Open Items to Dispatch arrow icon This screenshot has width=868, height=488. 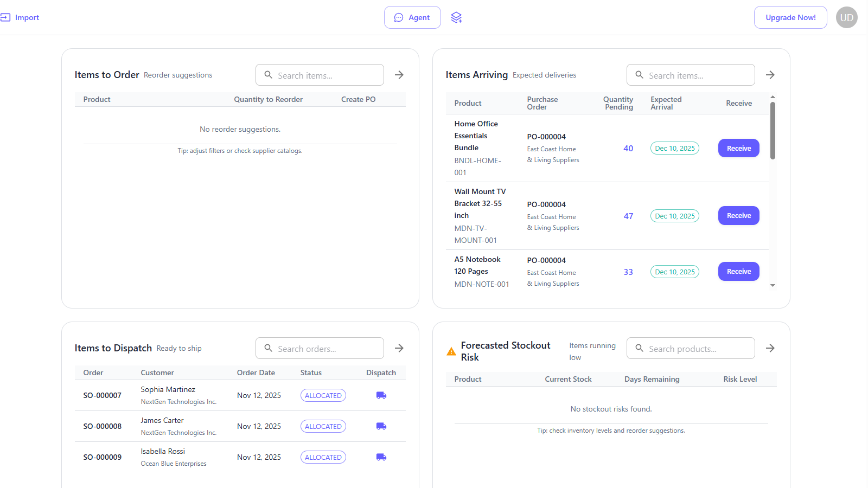(399, 348)
